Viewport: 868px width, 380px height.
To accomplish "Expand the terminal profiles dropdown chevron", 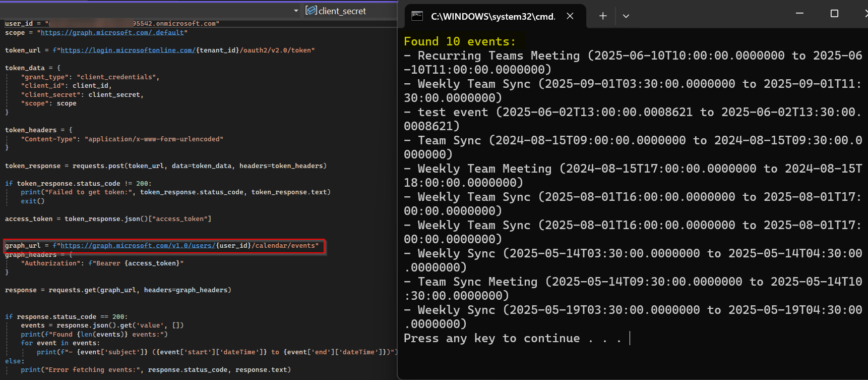I will (x=626, y=16).
